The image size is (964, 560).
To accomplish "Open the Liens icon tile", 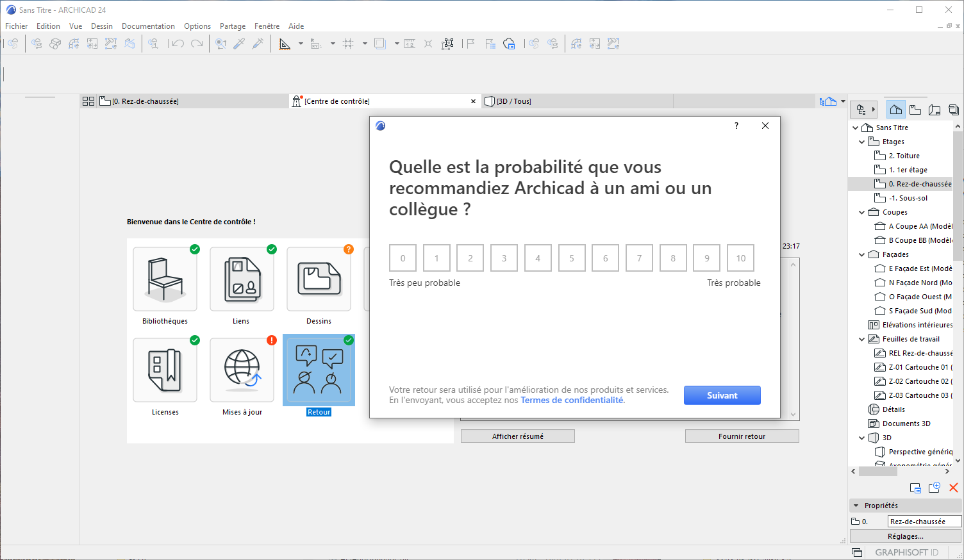I will 242,279.
